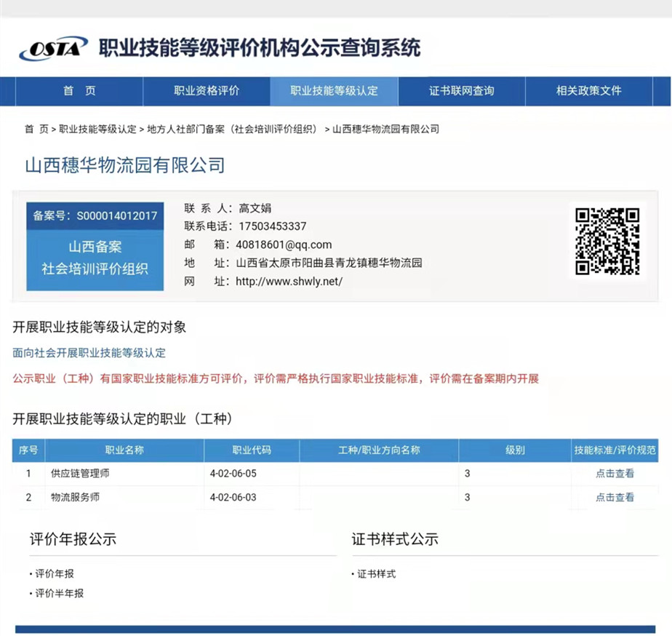The width and height of the screenshot is (672, 636).
Task: Click 职业技能等级认定 in the breadcrumb trail
Action: coord(97,129)
